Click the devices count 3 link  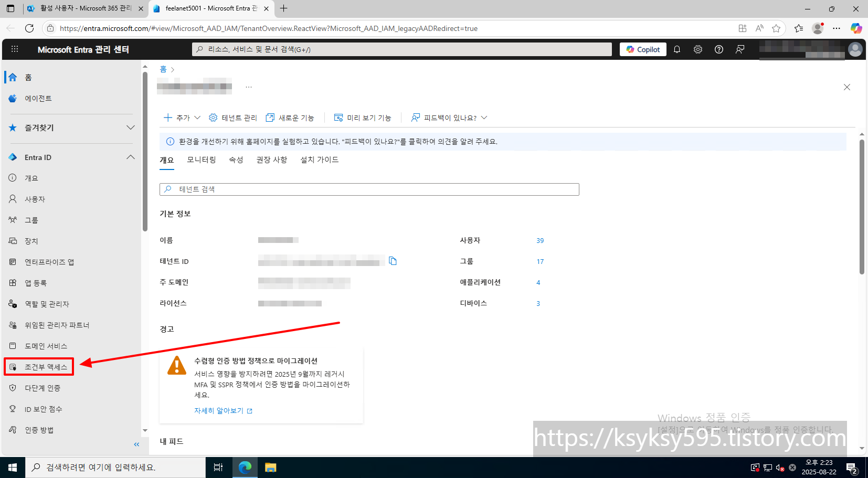(538, 304)
